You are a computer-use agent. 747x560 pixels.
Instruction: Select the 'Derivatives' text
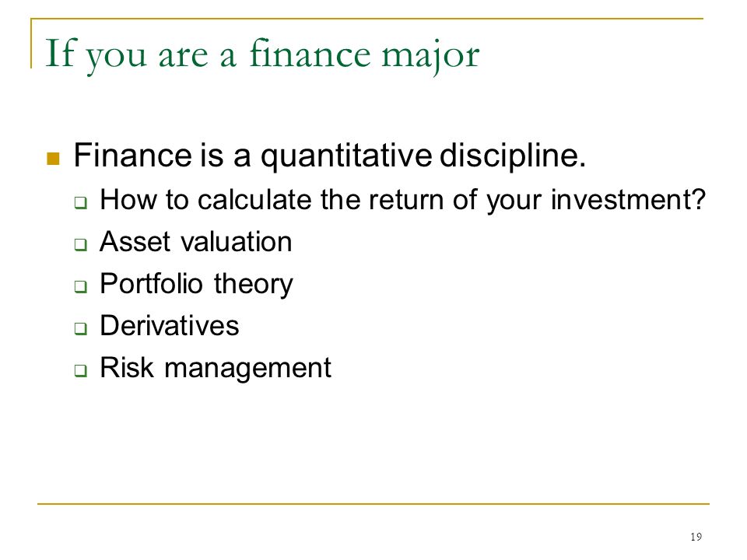169,326
